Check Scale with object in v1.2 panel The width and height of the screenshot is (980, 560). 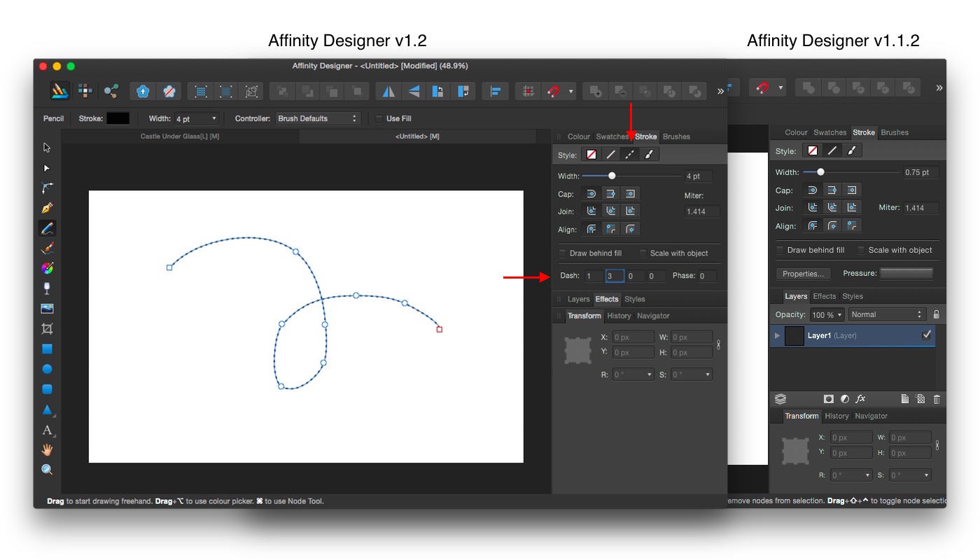click(643, 253)
